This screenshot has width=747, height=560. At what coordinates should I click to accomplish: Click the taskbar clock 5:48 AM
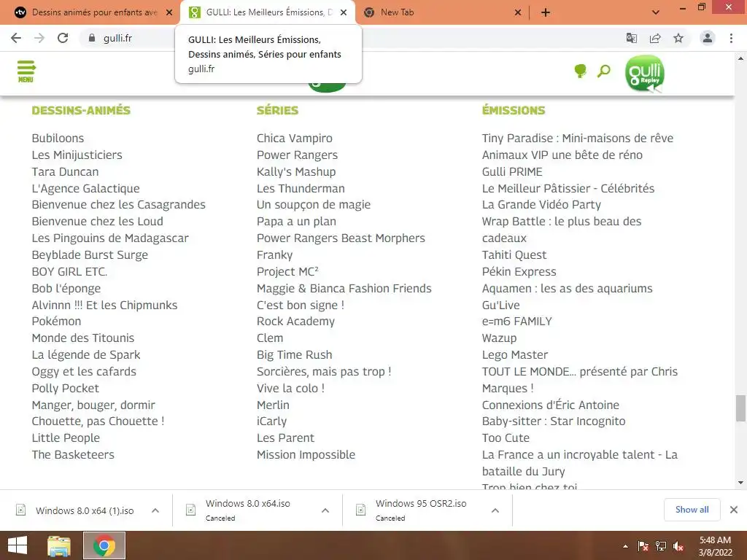coord(715,540)
